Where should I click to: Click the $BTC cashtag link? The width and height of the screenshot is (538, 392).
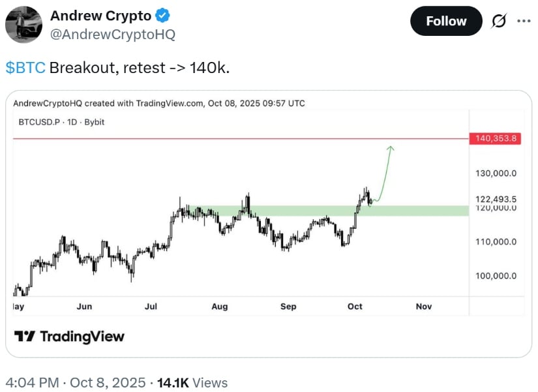25,68
